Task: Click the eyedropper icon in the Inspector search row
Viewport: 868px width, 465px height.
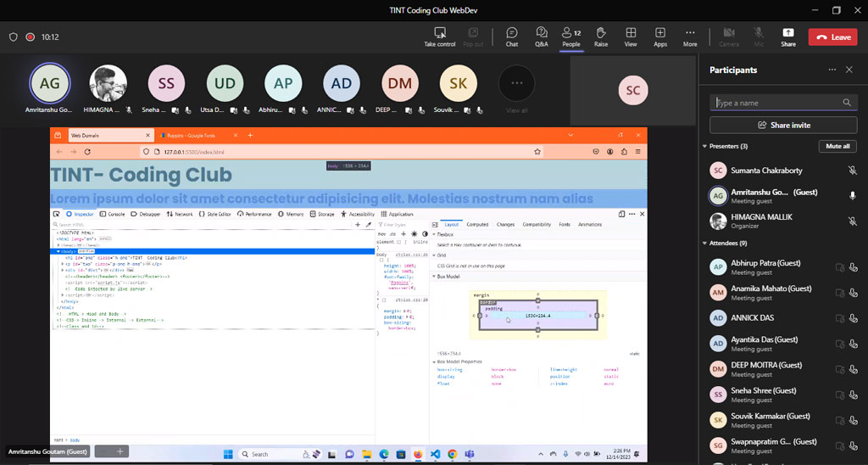Action: point(369,225)
